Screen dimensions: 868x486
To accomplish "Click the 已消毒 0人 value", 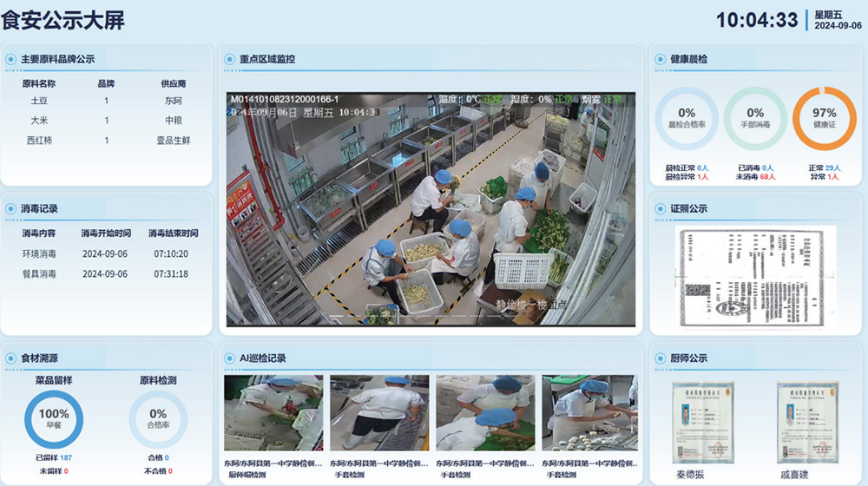I will point(755,167).
